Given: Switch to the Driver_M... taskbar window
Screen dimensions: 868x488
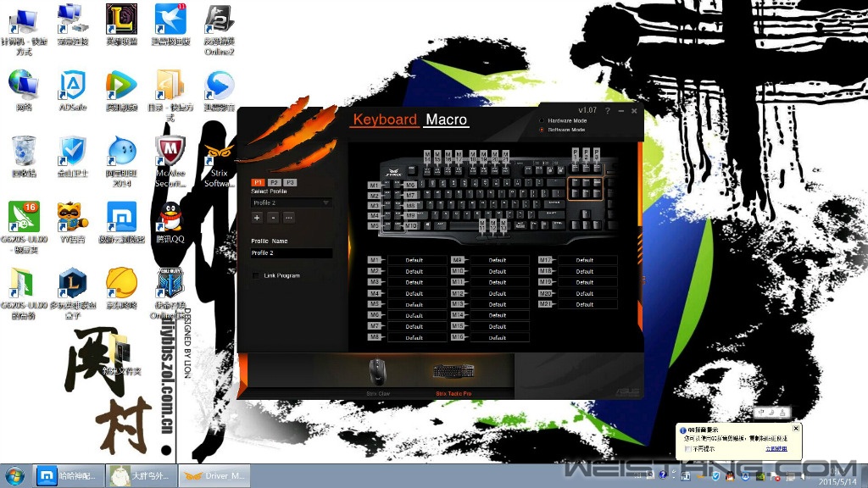Looking at the screenshot, I should point(214,476).
